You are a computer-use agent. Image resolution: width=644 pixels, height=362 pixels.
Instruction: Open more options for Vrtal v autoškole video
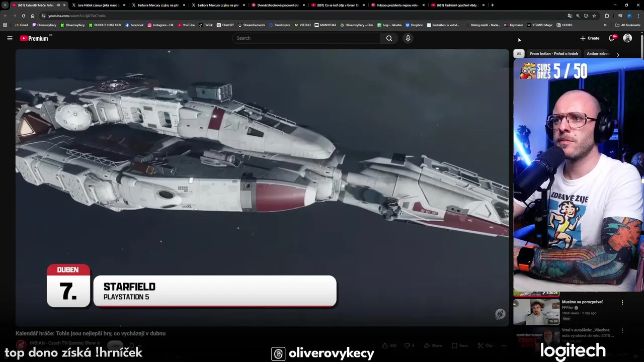622,331
